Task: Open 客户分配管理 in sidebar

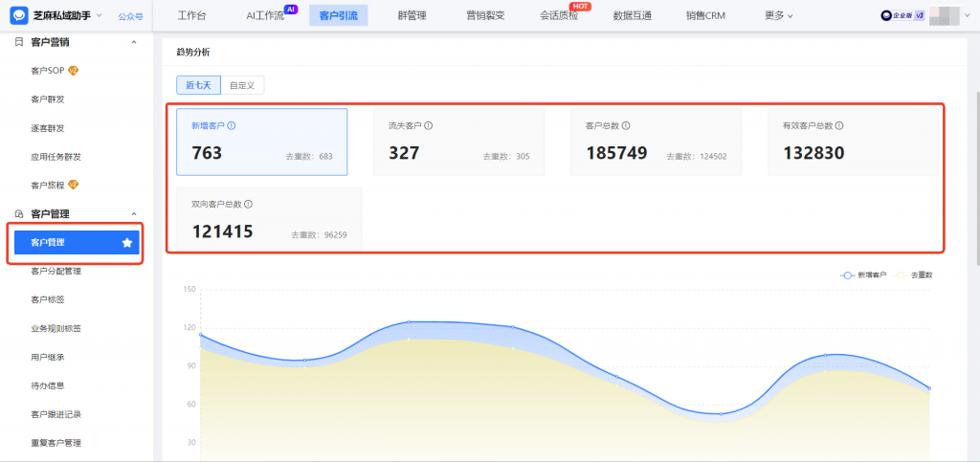Action: pyautogui.click(x=56, y=271)
